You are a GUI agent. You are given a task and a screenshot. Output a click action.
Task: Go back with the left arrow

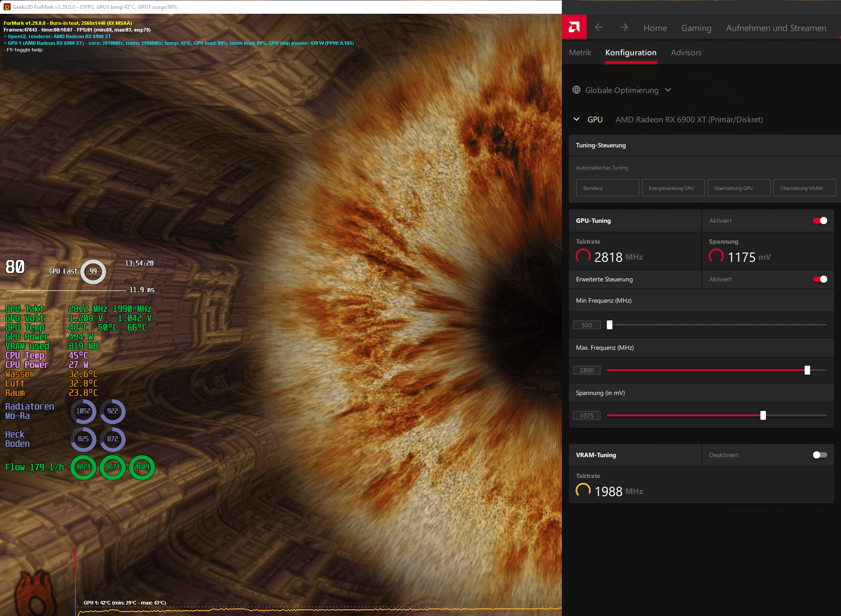click(x=599, y=28)
